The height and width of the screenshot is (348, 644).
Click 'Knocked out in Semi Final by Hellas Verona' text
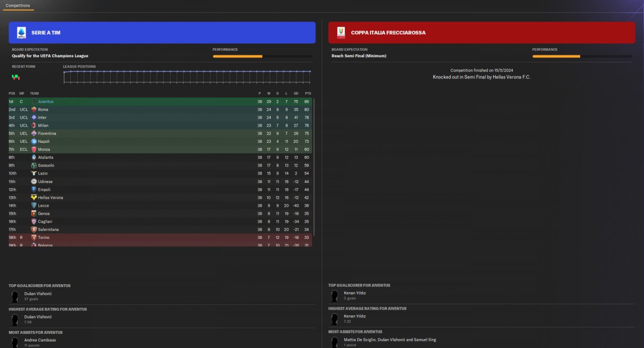pos(481,77)
